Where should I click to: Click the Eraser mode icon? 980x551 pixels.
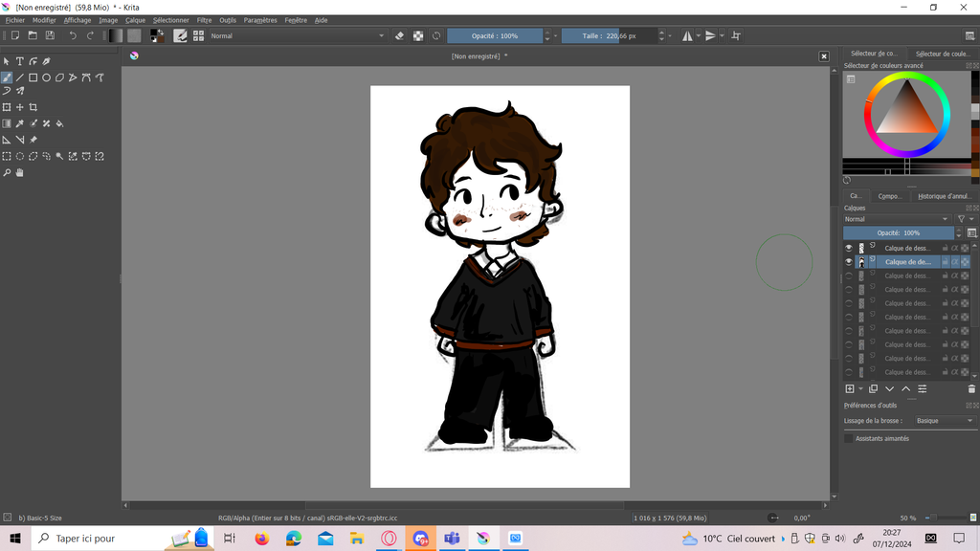tap(400, 35)
